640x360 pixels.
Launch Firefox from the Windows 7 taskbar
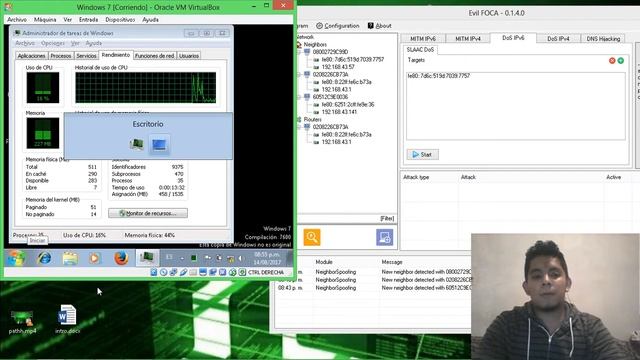(121, 258)
